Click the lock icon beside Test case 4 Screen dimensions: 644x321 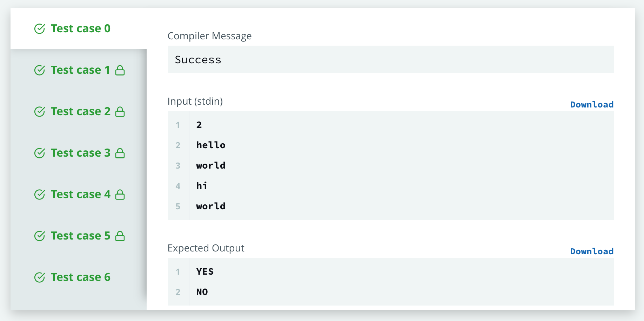[x=120, y=195]
